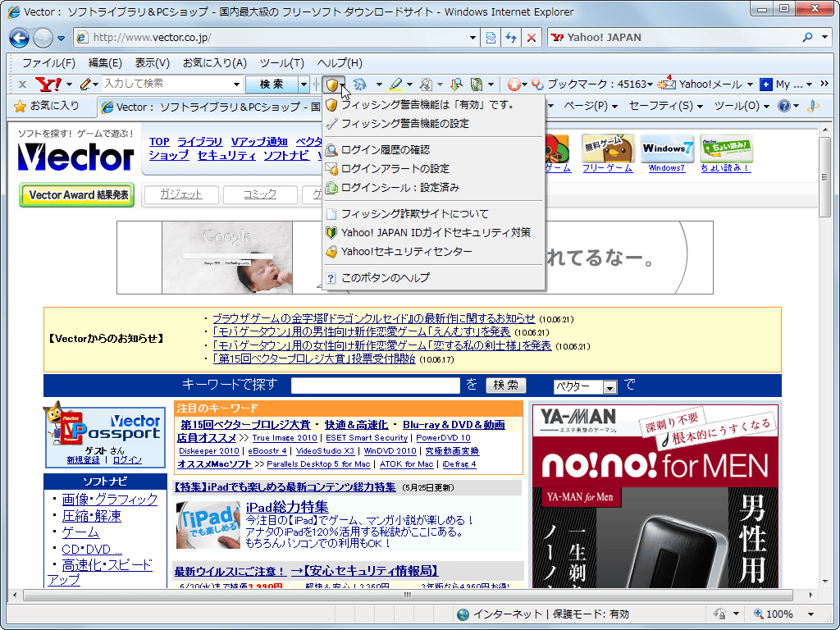Viewport: 840px width, 630px height.
Task: Click the 検索 button in keyword search bar
Action: [x=505, y=386]
